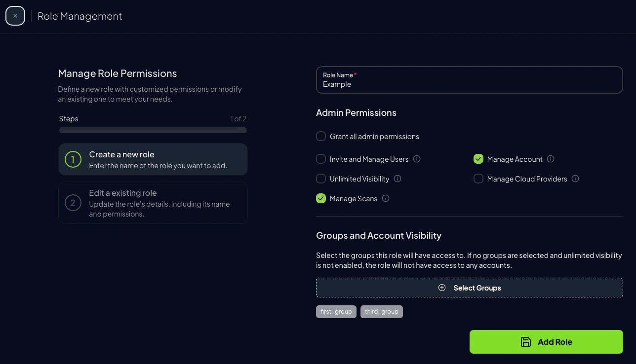Click the info icon beside Manage Cloud Providers

point(575,179)
